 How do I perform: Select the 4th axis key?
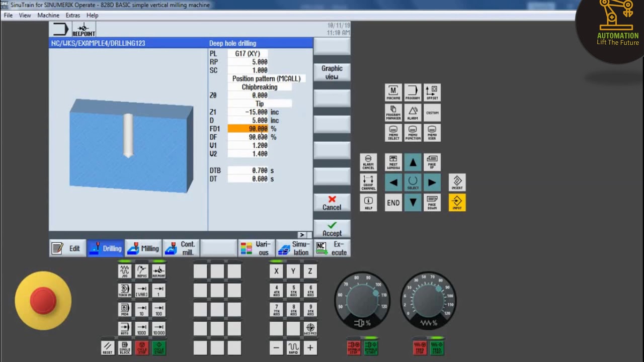(276, 291)
